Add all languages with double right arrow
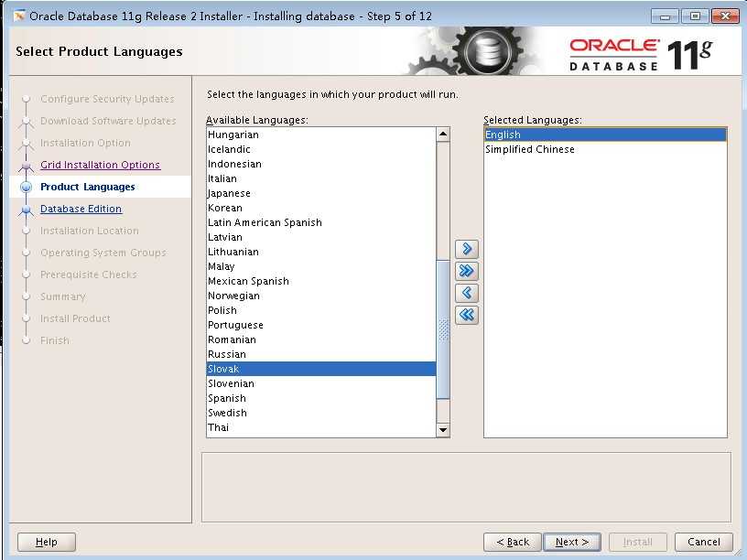This screenshot has height=560, width=747. (x=466, y=271)
